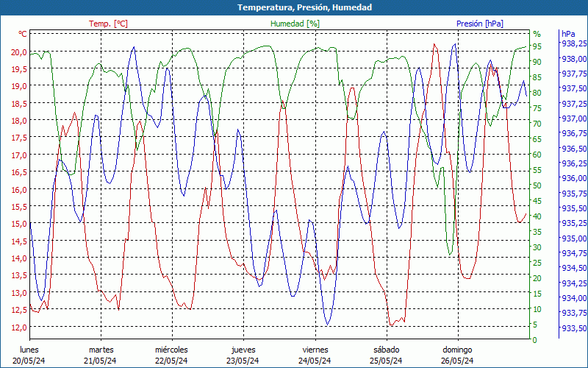588x368 pixels.
Task: Click the 16,5 temperature axis value
Action: (19, 172)
